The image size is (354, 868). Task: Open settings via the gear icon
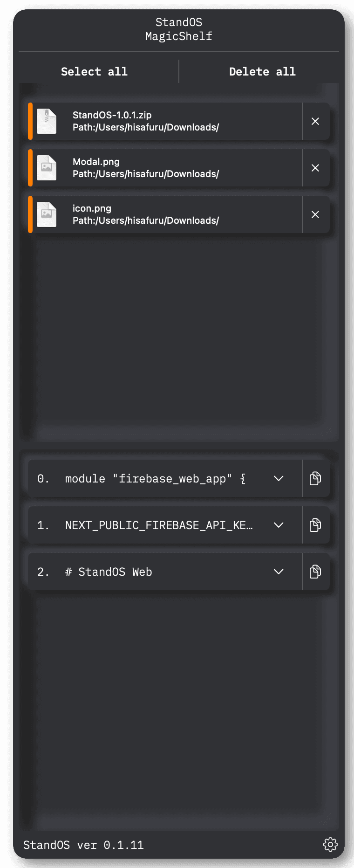pos(331,845)
